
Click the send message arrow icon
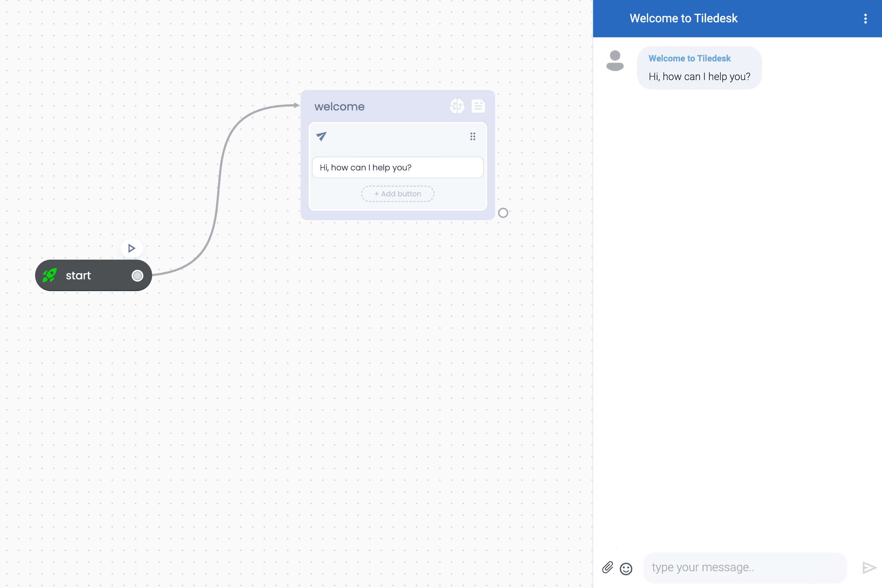tap(869, 568)
